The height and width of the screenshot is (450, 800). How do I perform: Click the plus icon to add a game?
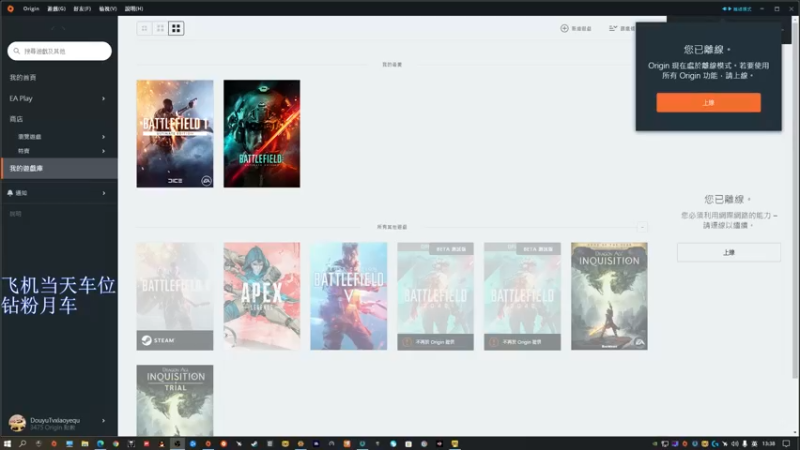[x=564, y=29]
